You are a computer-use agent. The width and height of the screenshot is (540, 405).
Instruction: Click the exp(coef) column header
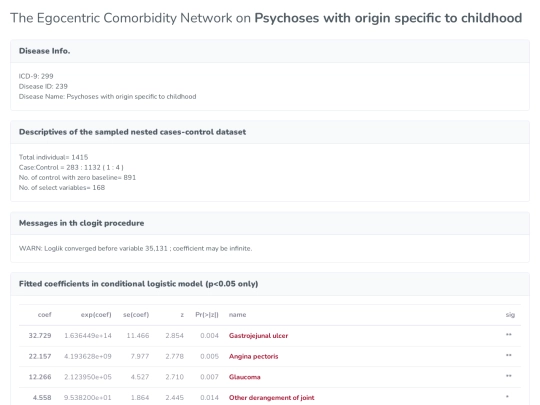pyautogui.click(x=96, y=315)
